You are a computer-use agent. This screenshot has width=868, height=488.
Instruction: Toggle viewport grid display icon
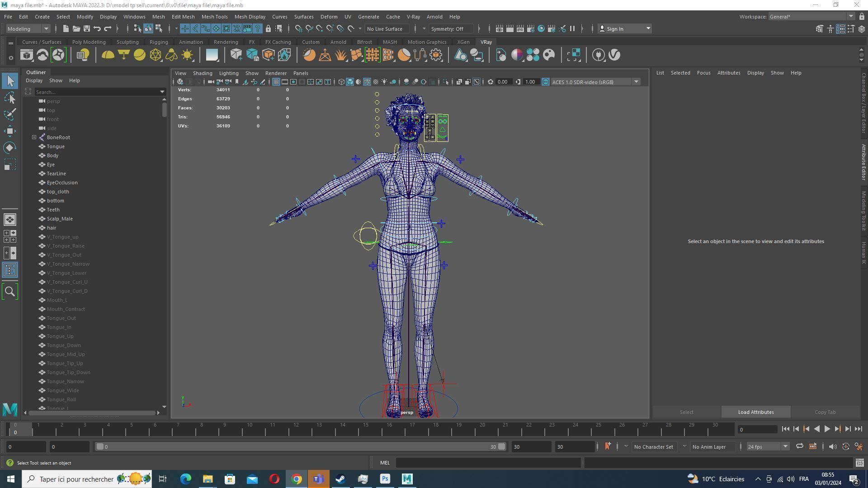pyautogui.click(x=276, y=82)
